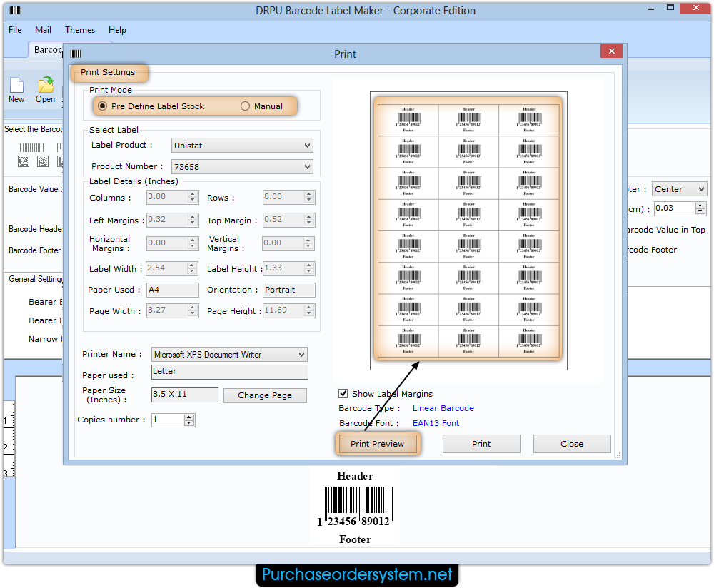Select the linear barcode technology icon
The image size is (714, 588).
coord(31,147)
